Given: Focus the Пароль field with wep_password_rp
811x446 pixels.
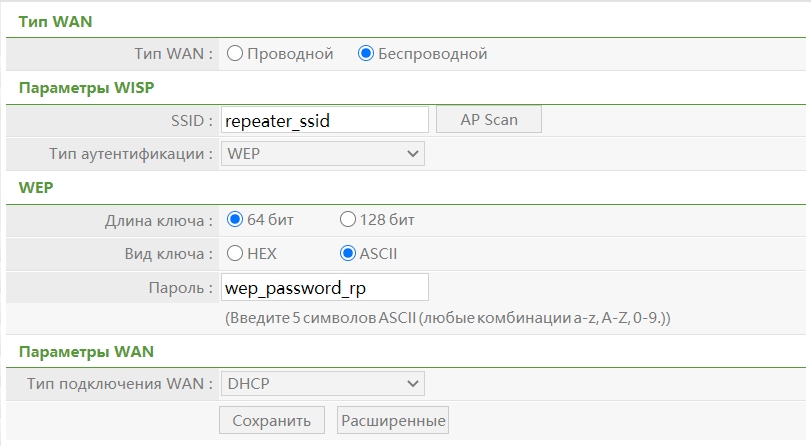Looking at the screenshot, I should click(324, 287).
